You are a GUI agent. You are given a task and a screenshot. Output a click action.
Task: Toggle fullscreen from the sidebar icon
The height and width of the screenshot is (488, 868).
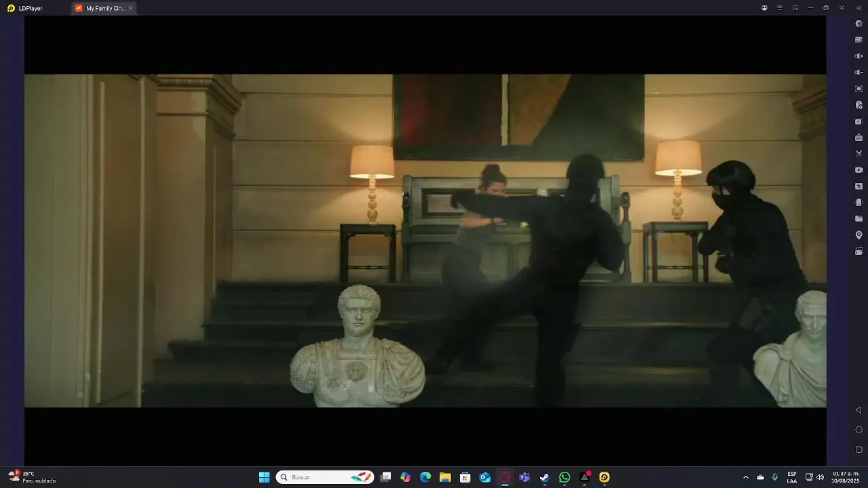pos(859,89)
